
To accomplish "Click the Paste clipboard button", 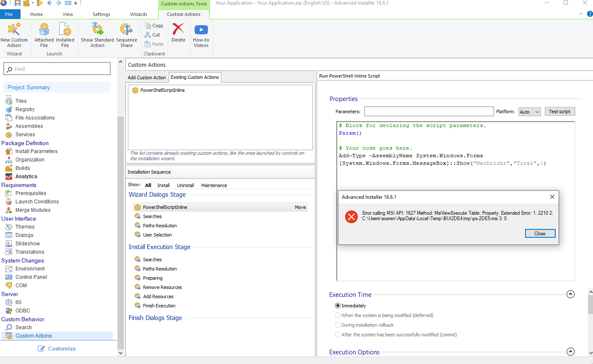I will 154,44.
